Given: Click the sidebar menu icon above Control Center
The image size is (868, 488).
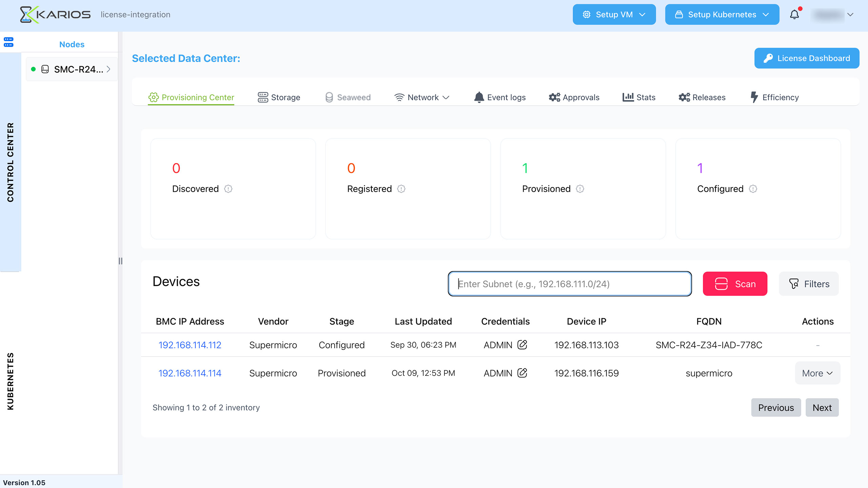Looking at the screenshot, I should (x=8, y=42).
